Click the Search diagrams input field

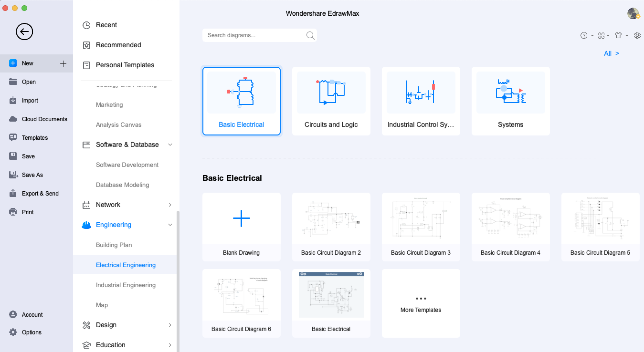260,35
